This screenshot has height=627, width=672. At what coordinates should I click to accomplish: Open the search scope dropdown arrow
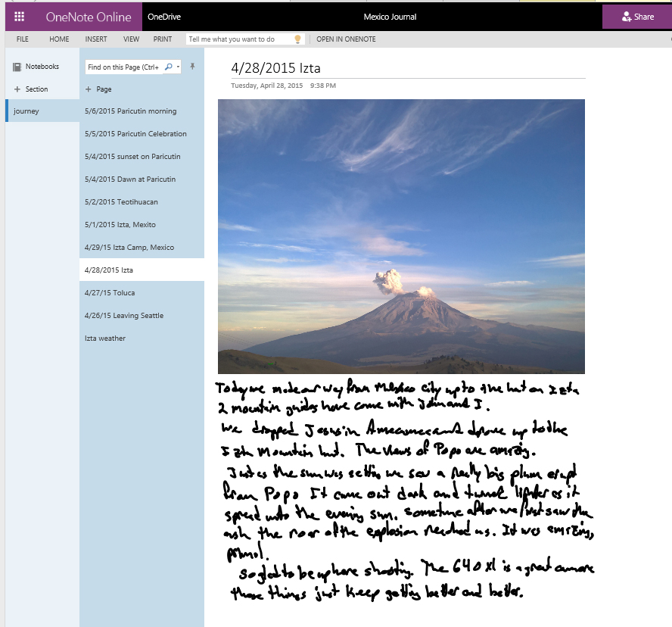[178, 67]
